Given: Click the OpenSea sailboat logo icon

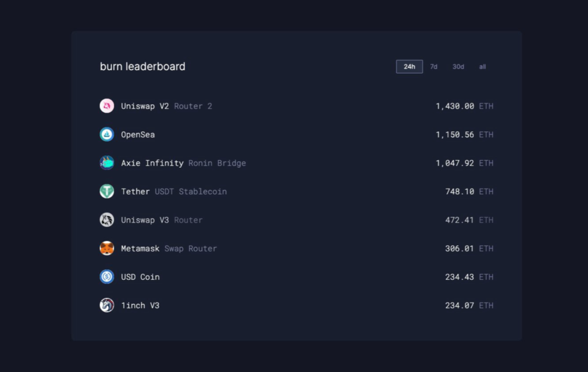Looking at the screenshot, I should (x=107, y=134).
